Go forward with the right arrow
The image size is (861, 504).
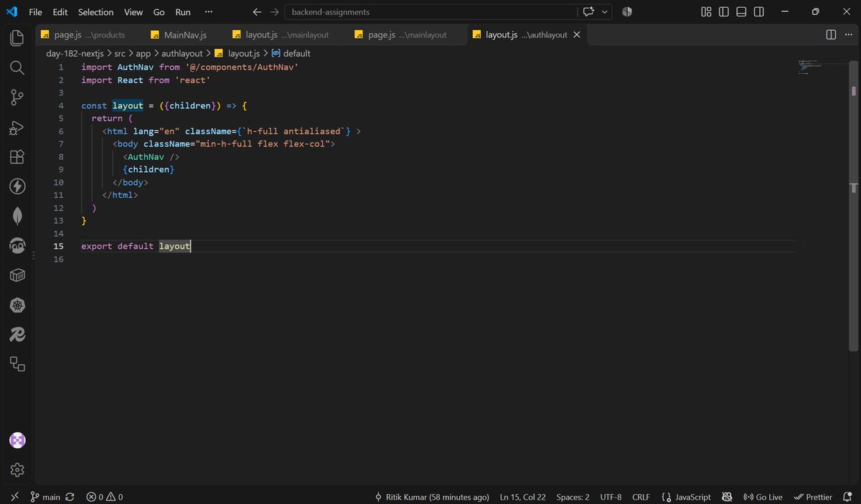274,11
